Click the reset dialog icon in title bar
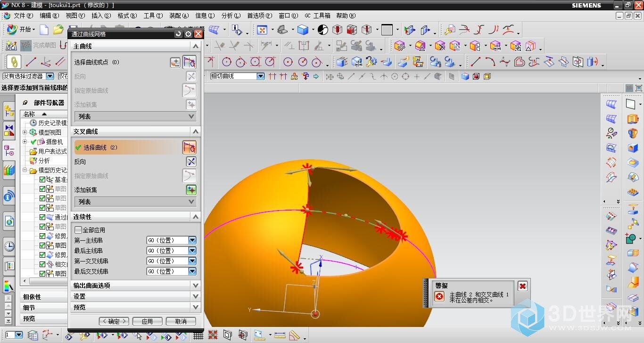This screenshot has width=644, height=343. [178, 34]
